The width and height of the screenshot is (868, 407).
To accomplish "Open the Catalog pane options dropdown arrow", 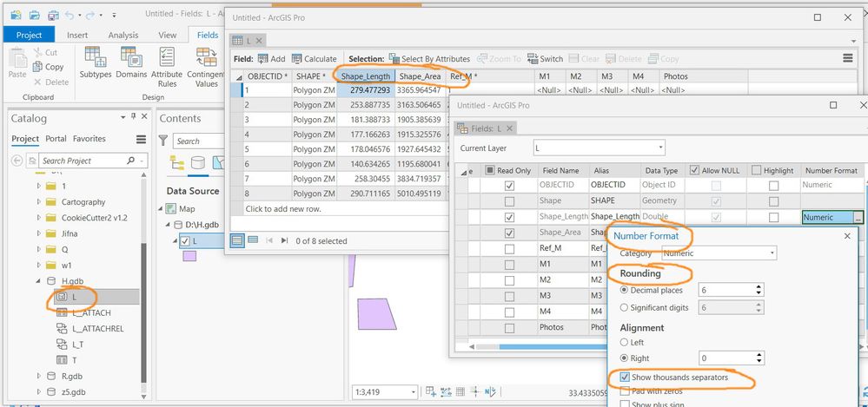I will pyautogui.click(x=123, y=116).
